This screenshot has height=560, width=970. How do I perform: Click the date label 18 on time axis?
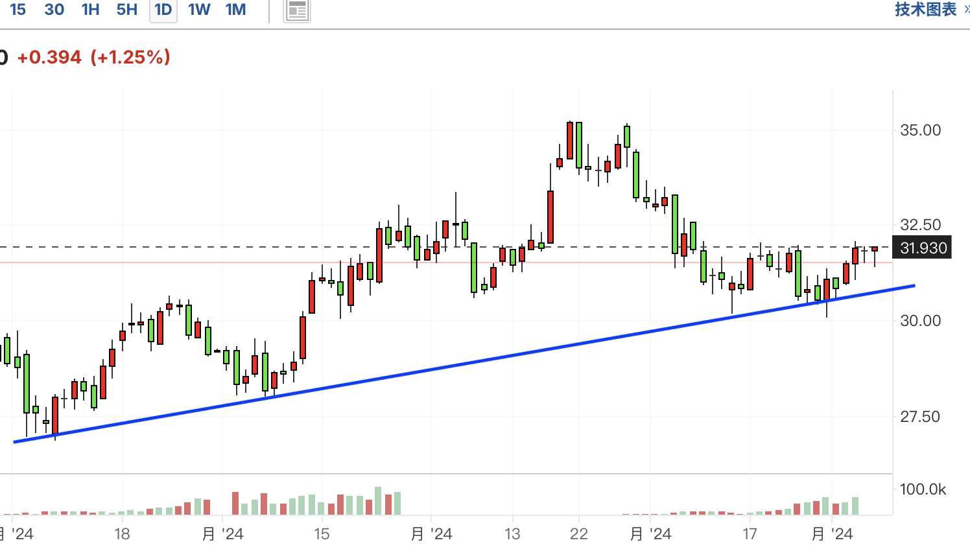tap(122, 534)
